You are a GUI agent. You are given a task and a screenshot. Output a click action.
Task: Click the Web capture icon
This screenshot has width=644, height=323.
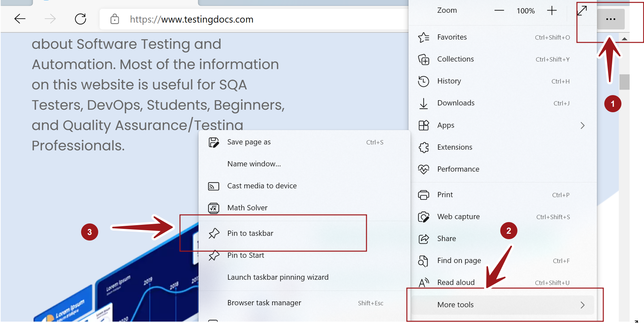(x=424, y=217)
